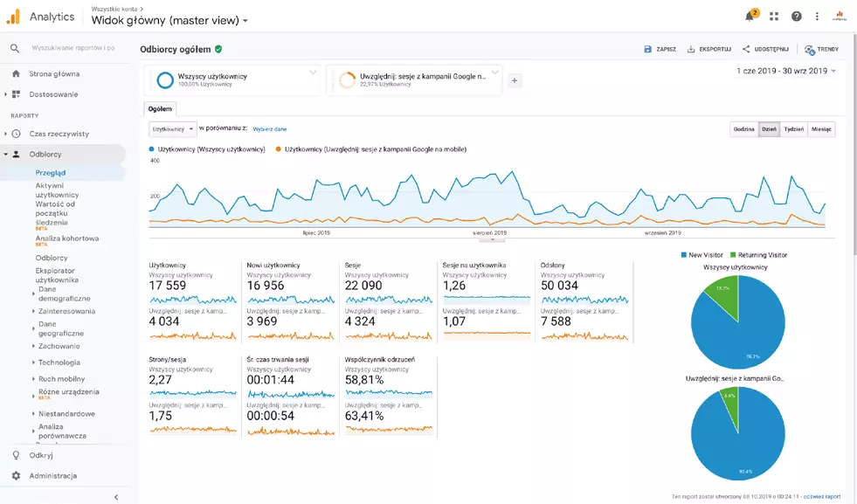
Task: Click the Administracja gear icon
Action: (x=16, y=476)
